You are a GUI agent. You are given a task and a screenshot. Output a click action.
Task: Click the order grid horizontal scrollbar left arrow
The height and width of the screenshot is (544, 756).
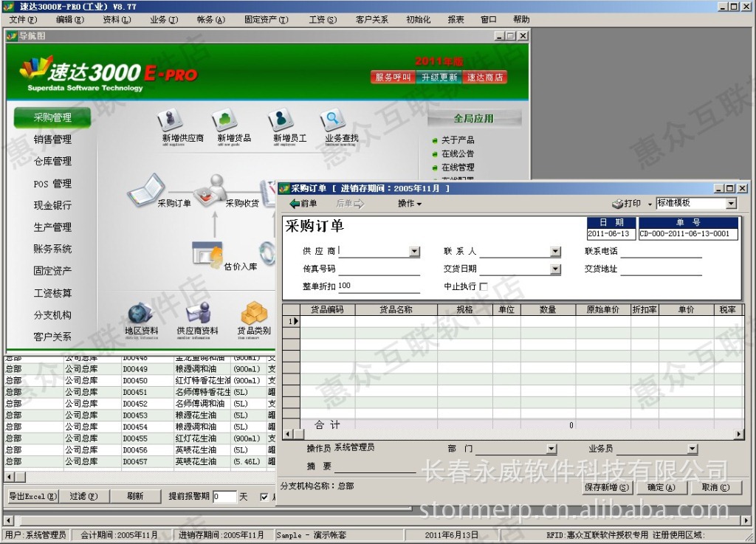[287, 434]
